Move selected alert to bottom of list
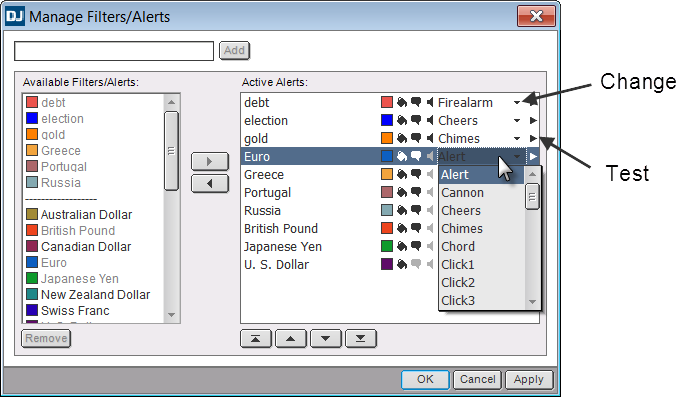 point(361,339)
